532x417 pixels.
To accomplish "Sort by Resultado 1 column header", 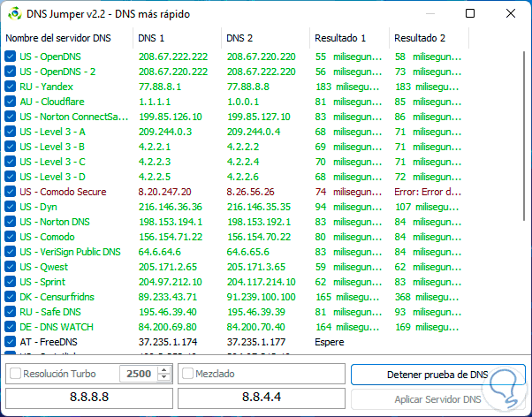I will (x=340, y=38).
